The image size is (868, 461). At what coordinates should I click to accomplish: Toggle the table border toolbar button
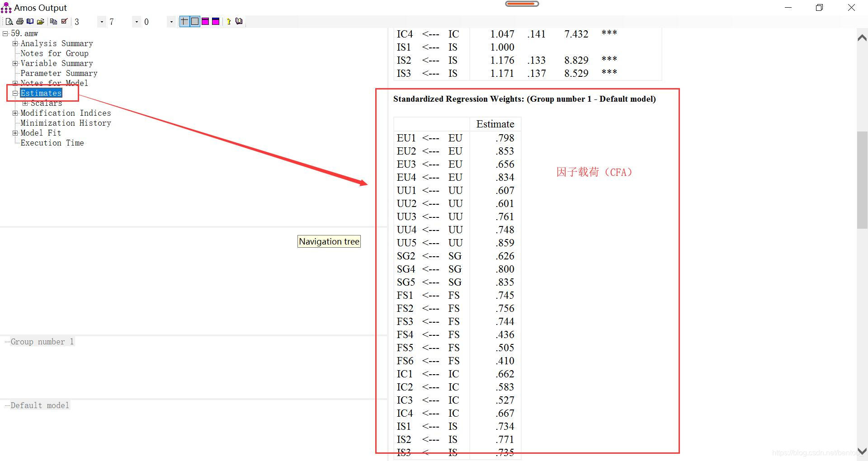pyautogui.click(x=195, y=21)
